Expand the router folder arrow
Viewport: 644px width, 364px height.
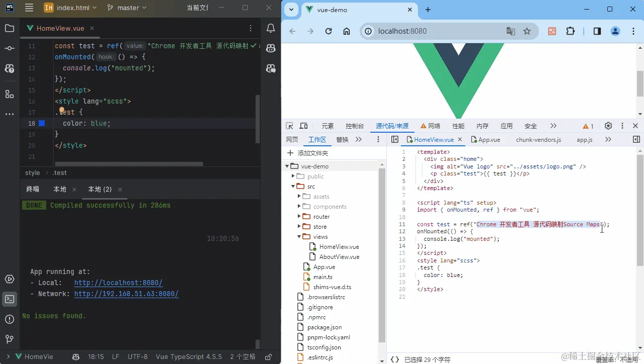pyautogui.click(x=299, y=217)
